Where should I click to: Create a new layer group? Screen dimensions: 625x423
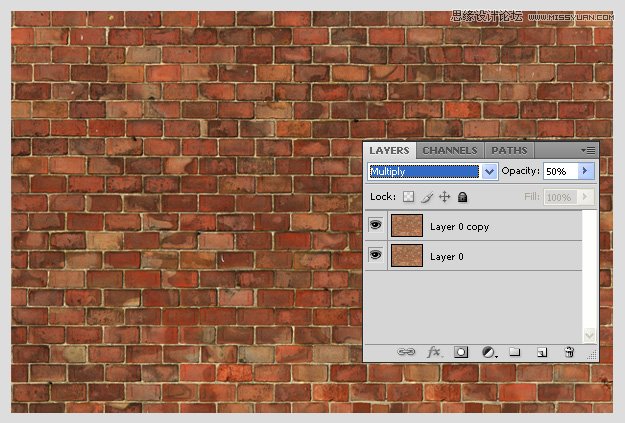[x=515, y=352]
